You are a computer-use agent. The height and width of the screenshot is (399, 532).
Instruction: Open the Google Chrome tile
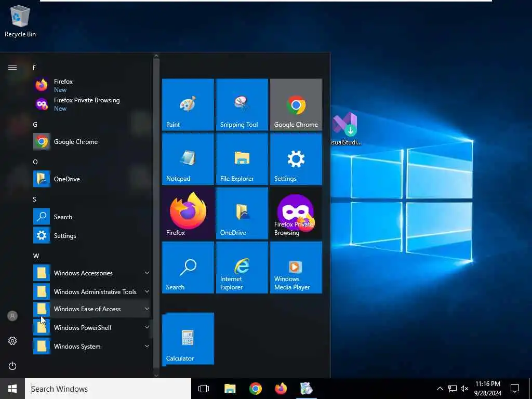296,104
